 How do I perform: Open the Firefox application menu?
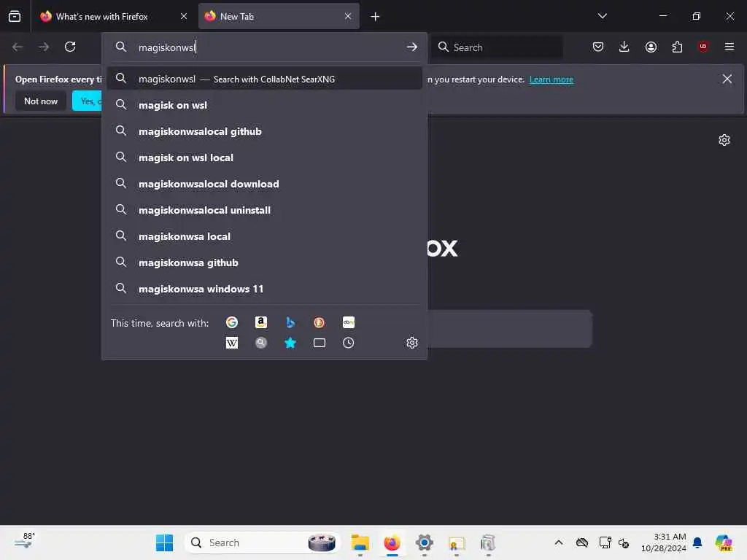(x=729, y=47)
